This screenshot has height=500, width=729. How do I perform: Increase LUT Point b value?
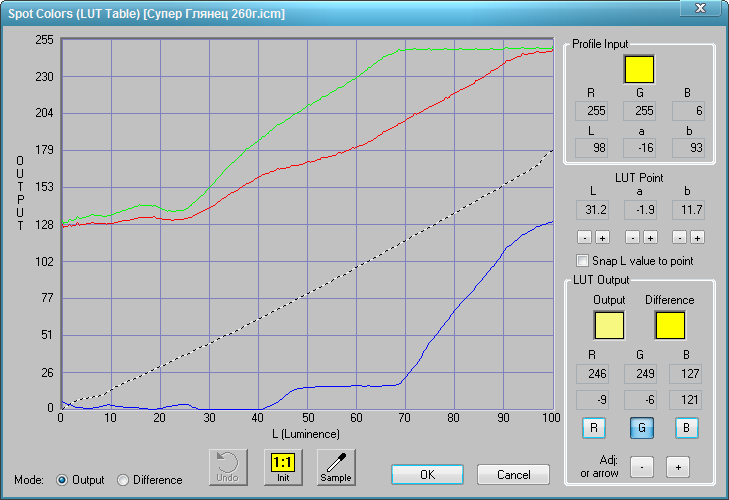(697, 238)
